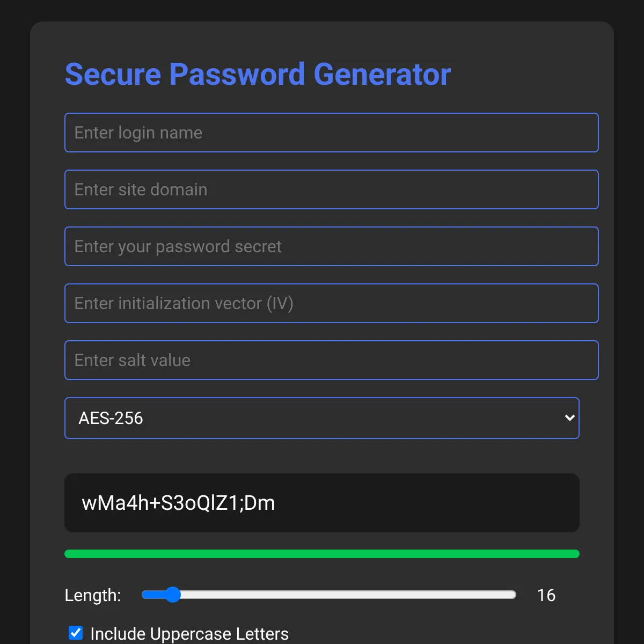This screenshot has height=644, width=644.
Task: Toggle the Include Uppercase Letters checkbox
Action: 76,633
